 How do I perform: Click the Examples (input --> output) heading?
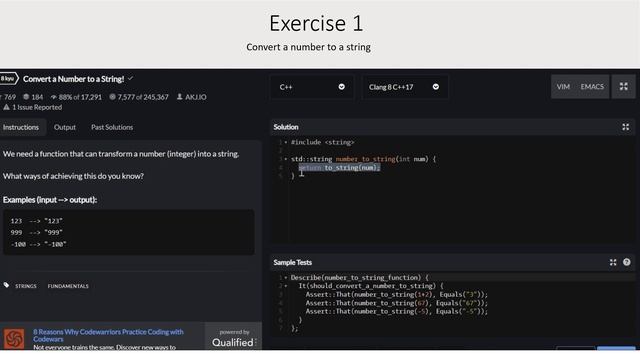pos(50,200)
